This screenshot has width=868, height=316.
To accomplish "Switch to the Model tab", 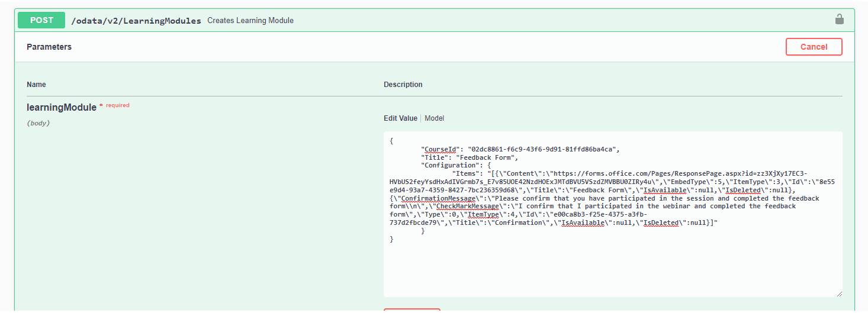I will click(434, 118).
